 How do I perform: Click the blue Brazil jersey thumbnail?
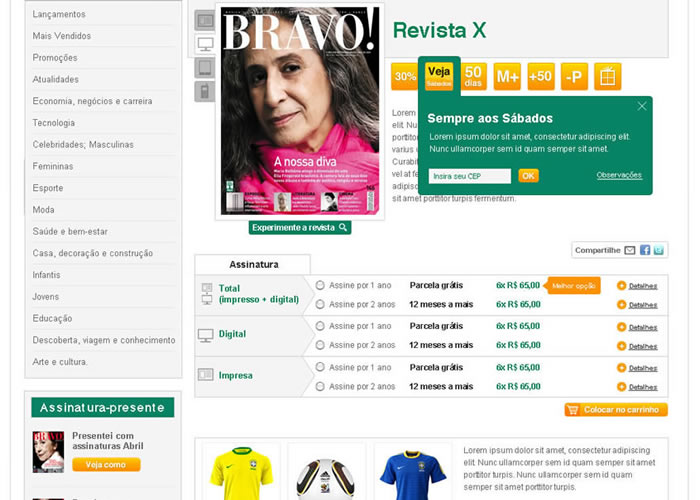413,474
